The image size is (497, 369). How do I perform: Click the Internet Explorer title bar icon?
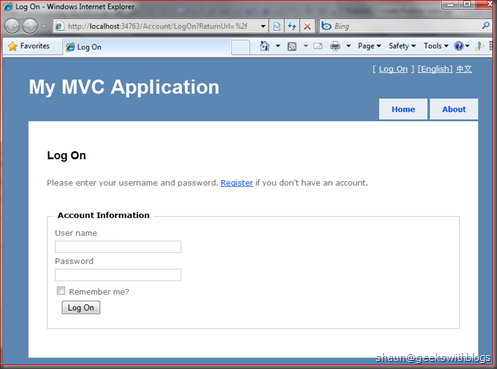click(x=8, y=7)
